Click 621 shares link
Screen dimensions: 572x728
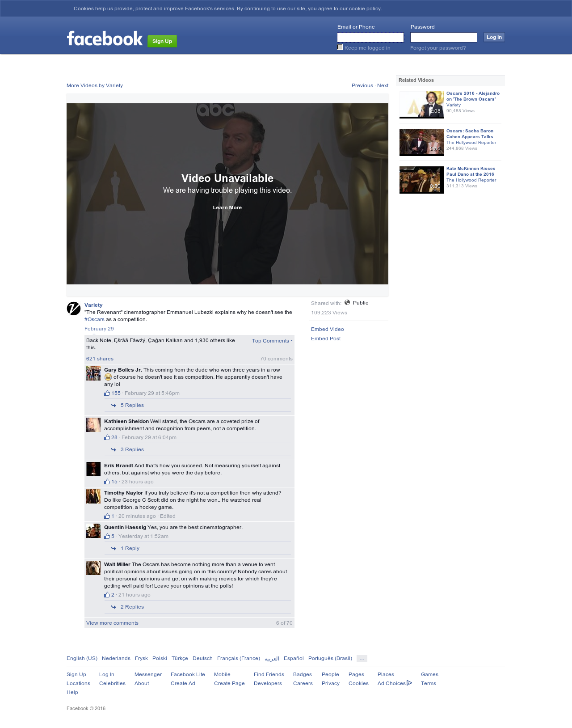click(100, 359)
